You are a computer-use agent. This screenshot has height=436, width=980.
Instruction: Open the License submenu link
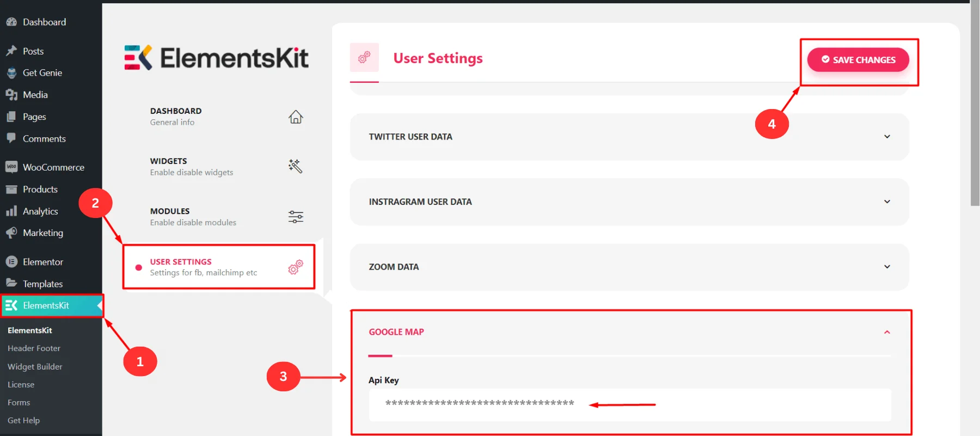click(21, 385)
